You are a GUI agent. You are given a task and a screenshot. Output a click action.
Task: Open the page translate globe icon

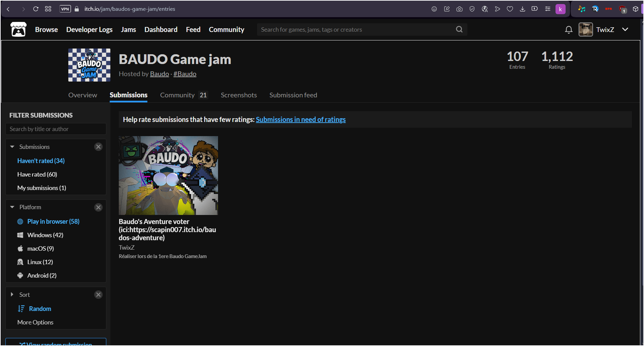(x=485, y=9)
